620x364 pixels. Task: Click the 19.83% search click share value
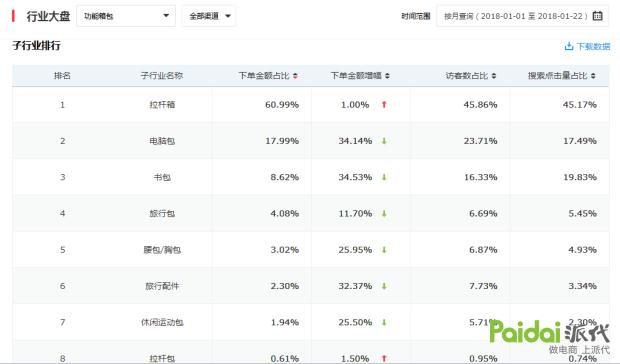tap(580, 177)
